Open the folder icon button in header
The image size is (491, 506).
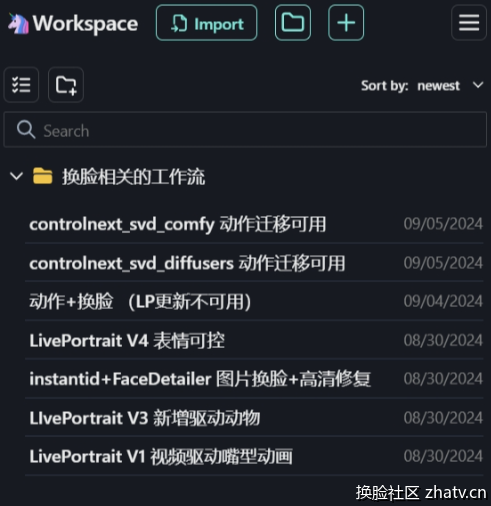point(293,23)
